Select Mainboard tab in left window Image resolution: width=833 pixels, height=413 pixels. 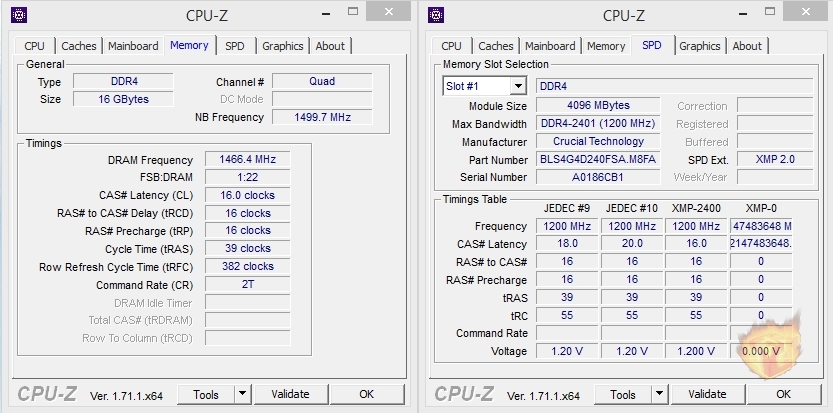133,46
